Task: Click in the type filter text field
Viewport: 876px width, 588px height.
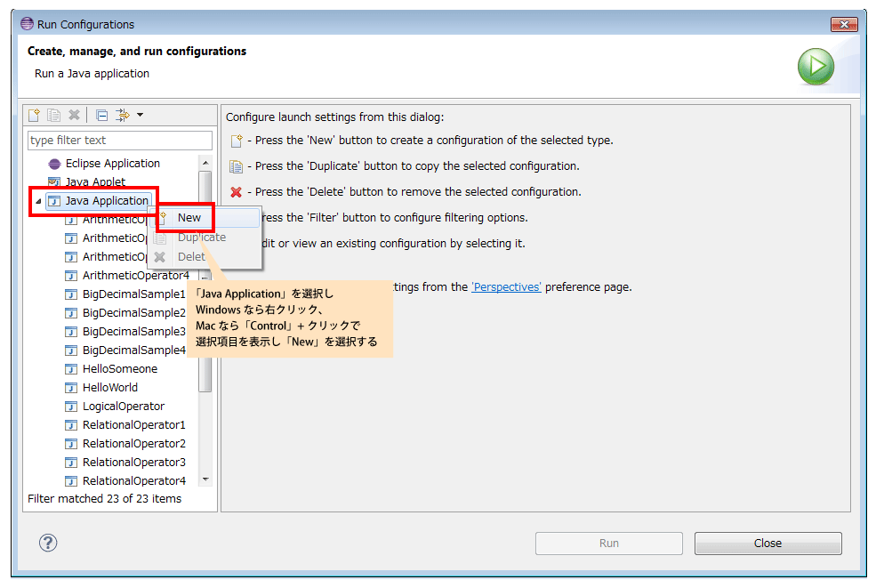Action: point(119,141)
